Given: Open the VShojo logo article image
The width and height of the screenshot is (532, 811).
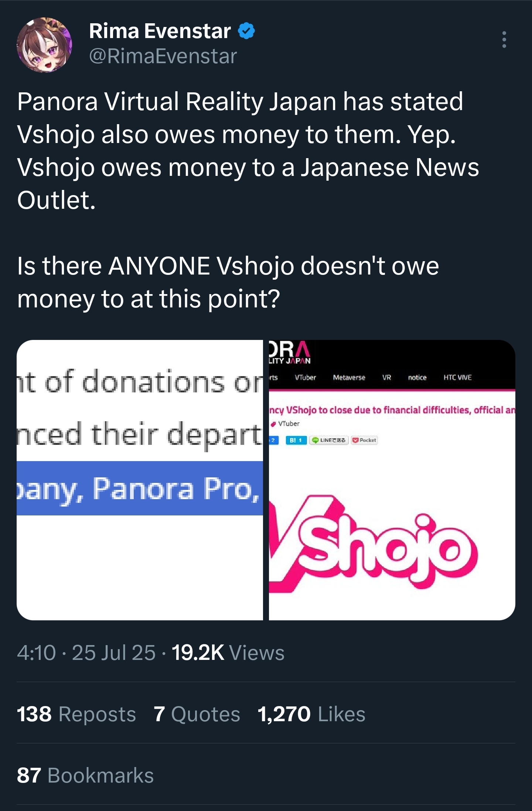Looking at the screenshot, I should 392,480.
